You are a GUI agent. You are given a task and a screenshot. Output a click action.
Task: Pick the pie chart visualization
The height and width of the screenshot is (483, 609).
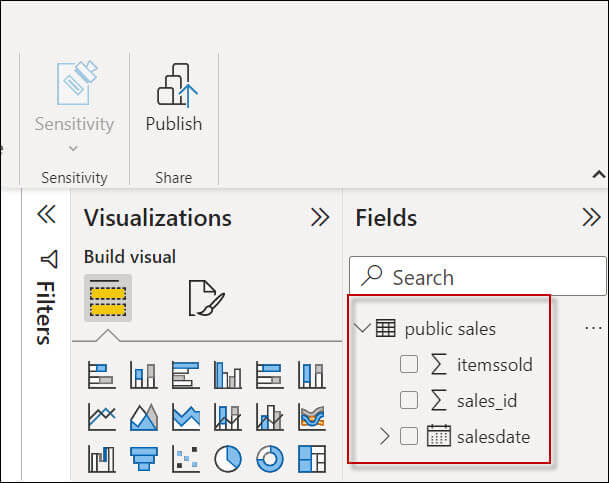click(x=228, y=458)
